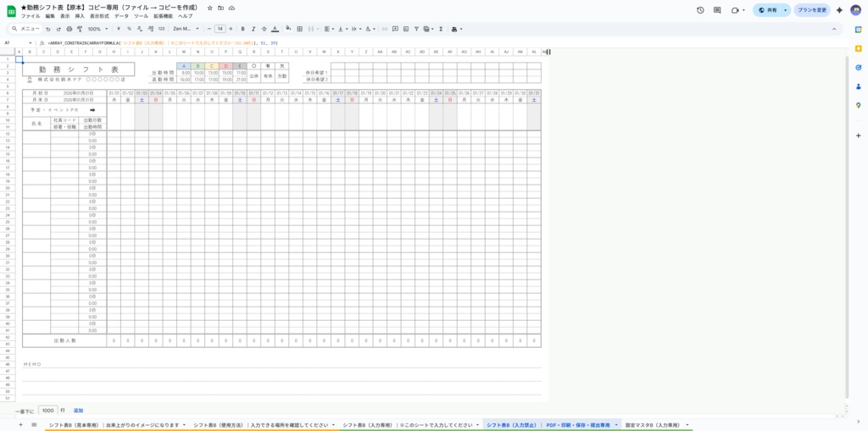Click rows count 1000 input field
This screenshot has width=868, height=431.
(x=48, y=411)
